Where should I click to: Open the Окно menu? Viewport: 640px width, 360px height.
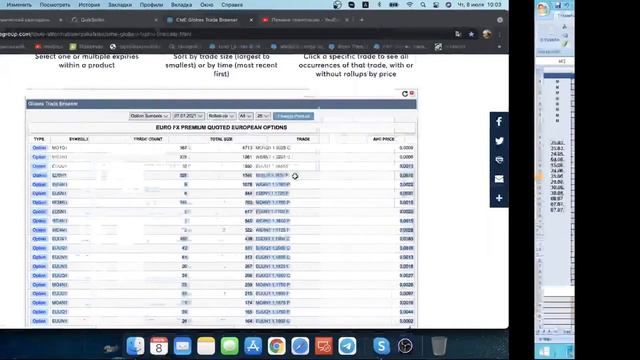(x=207, y=4)
